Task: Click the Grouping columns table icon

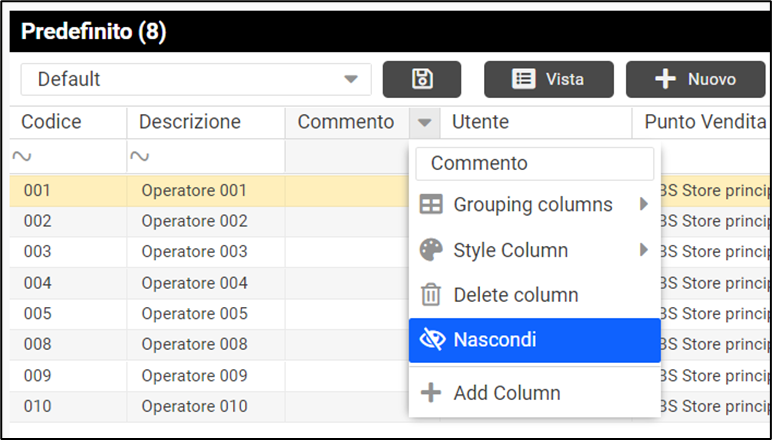Action: (431, 205)
